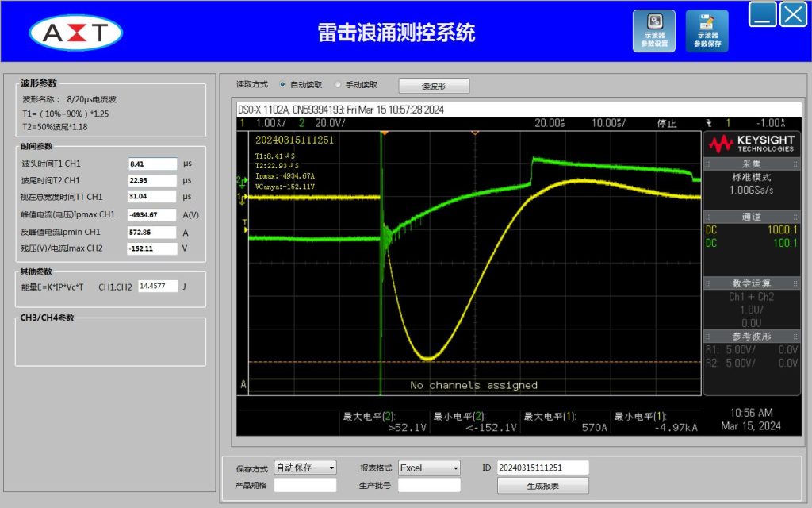Image resolution: width=812 pixels, height=508 pixels.
Task: Select 自动读取 auto read mode
Action: pos(283,85)
